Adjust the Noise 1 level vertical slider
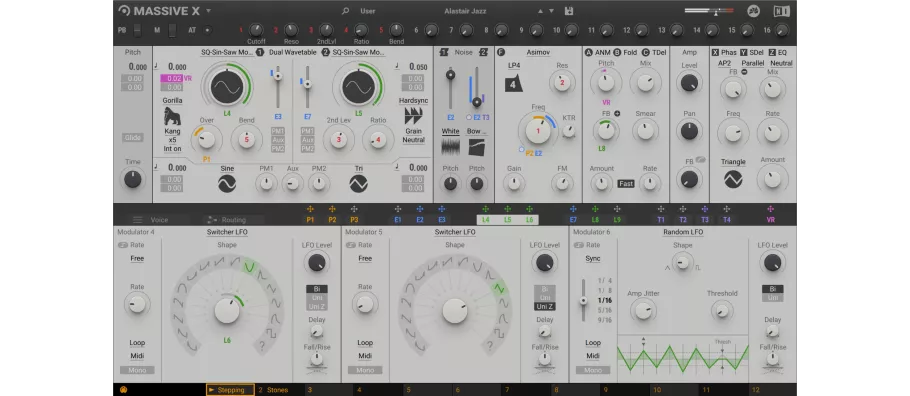Screen dimensions: 910x396 point(450,87)
